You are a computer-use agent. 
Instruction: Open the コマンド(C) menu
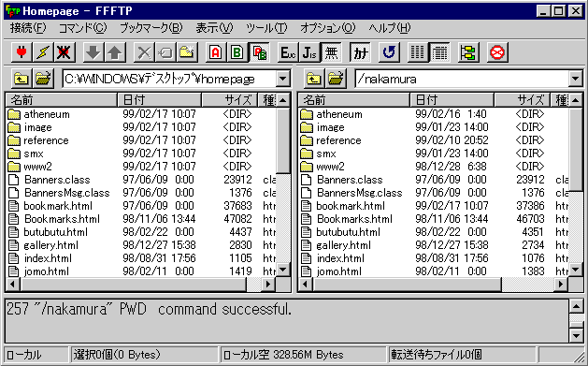pos(83,28)
